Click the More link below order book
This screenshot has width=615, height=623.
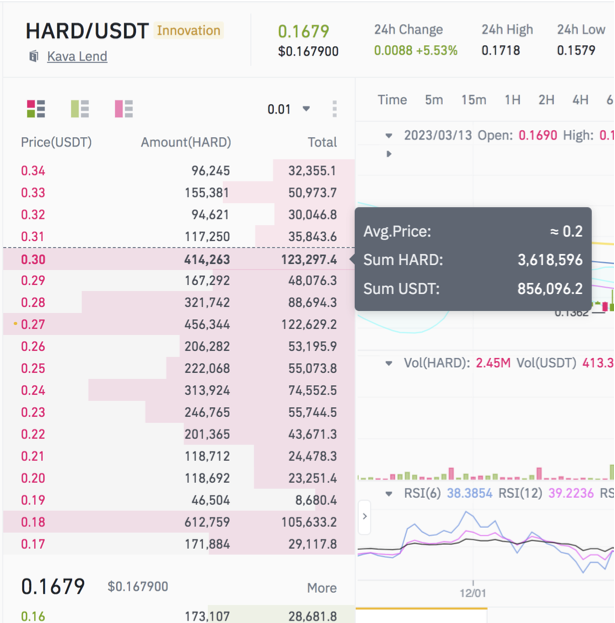322,588
